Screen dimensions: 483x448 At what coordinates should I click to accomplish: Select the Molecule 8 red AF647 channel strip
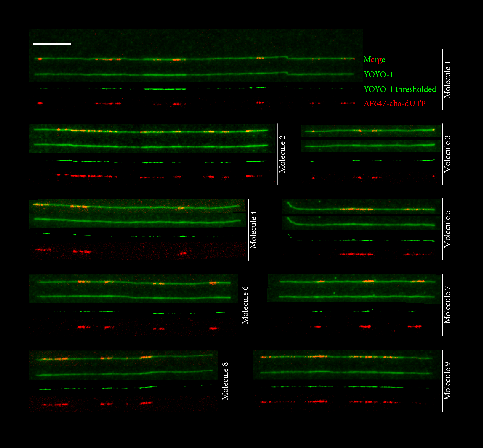[x=124, y=404]
